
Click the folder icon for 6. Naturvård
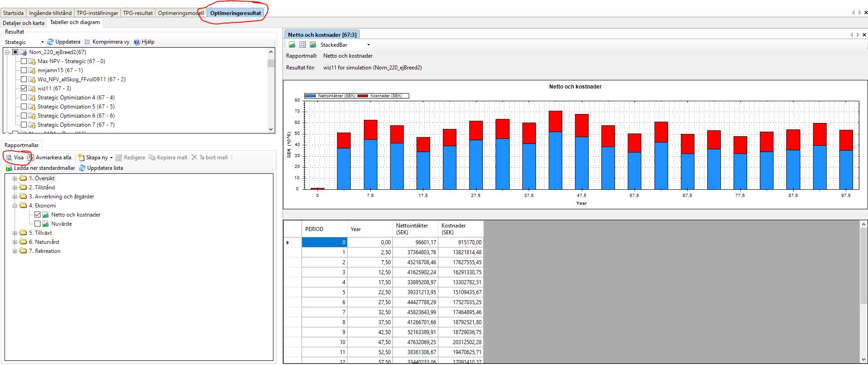click(x=23, y=242)
